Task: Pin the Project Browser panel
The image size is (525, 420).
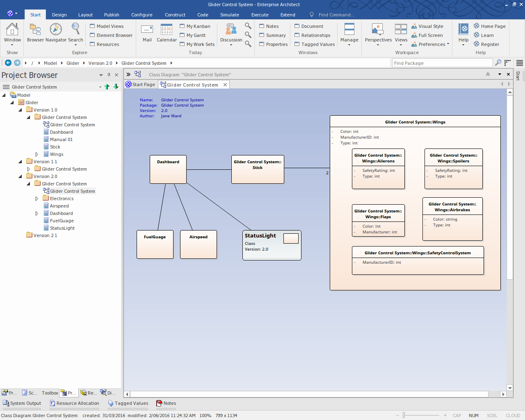Action: (x=109, y=75)
